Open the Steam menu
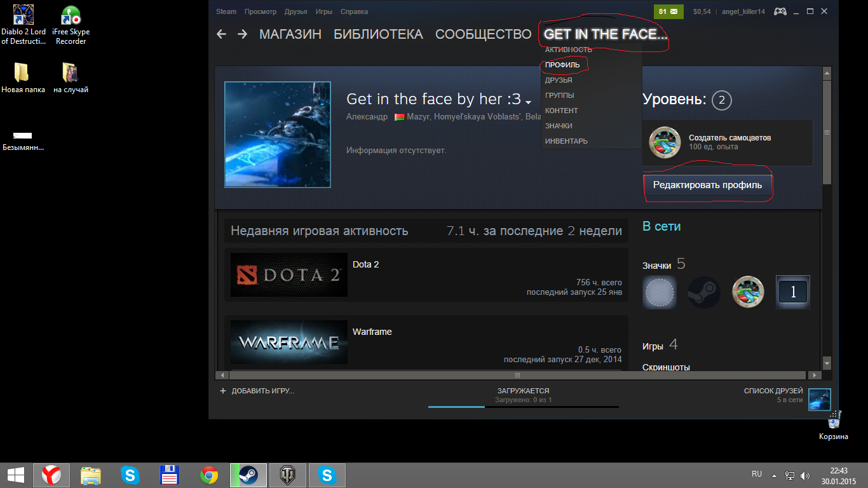 tap(226, 11)
